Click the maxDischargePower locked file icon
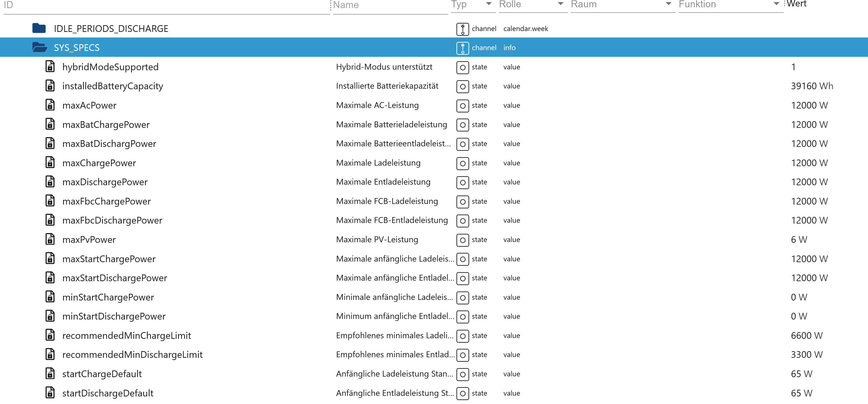Viewport: 868px width, 404px height. 50,182
